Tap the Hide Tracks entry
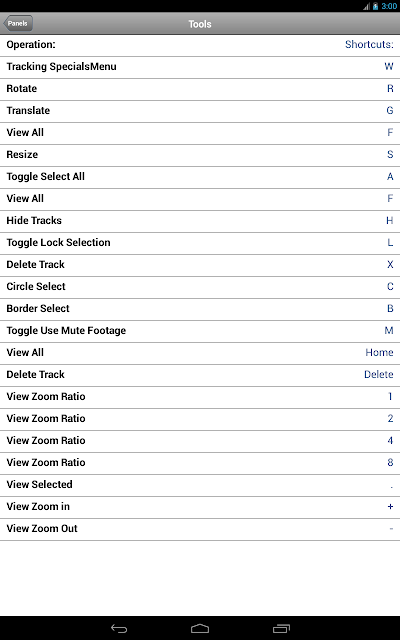The image size is (400, 640). (200, 222)
